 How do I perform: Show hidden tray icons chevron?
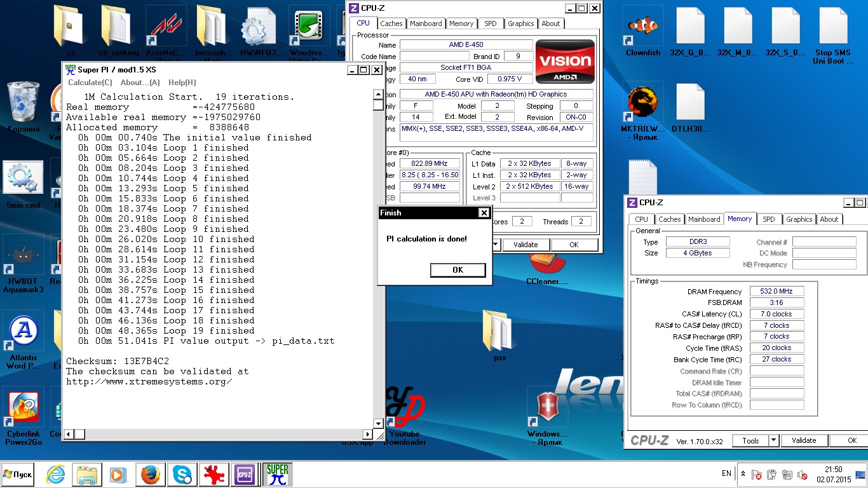[x=742, y=474]
